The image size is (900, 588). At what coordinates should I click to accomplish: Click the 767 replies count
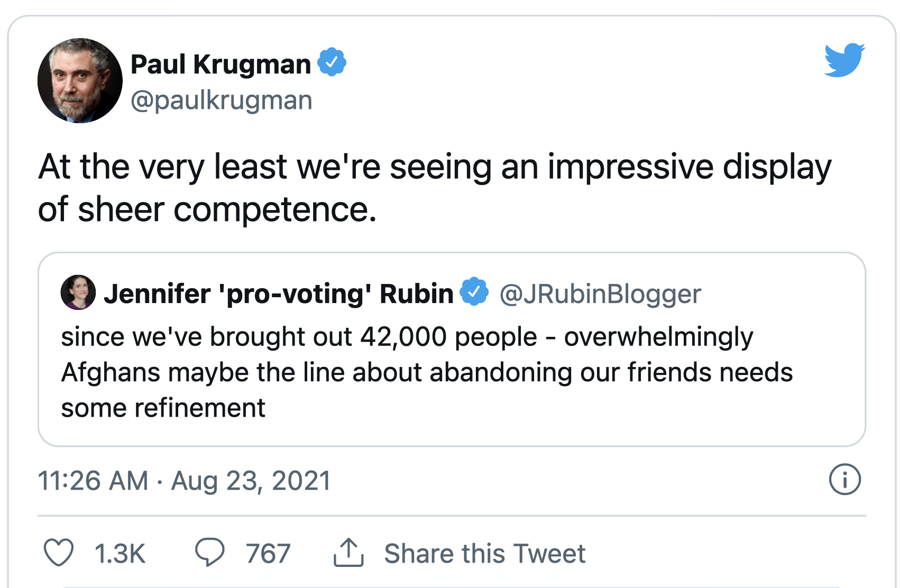[268, 554]
